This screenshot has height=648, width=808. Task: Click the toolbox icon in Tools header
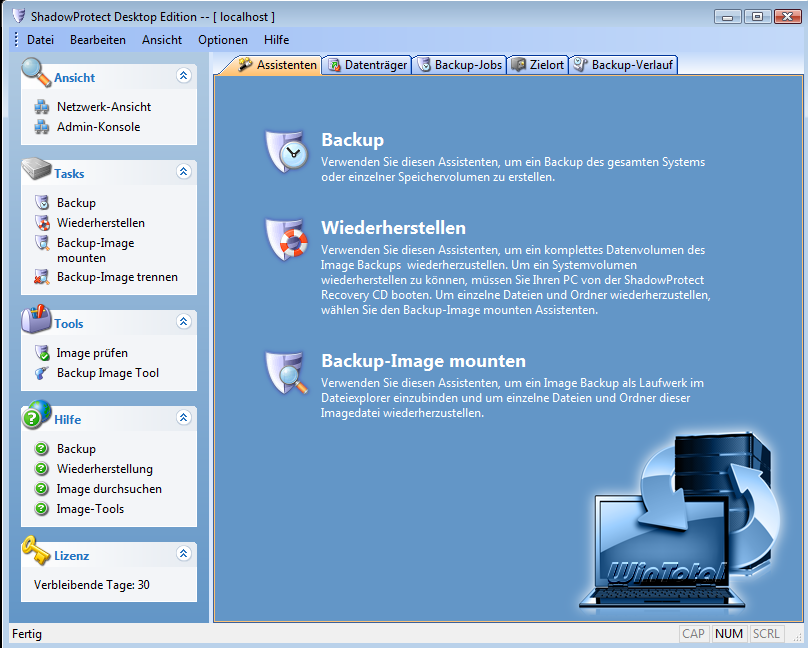(37, 318)
